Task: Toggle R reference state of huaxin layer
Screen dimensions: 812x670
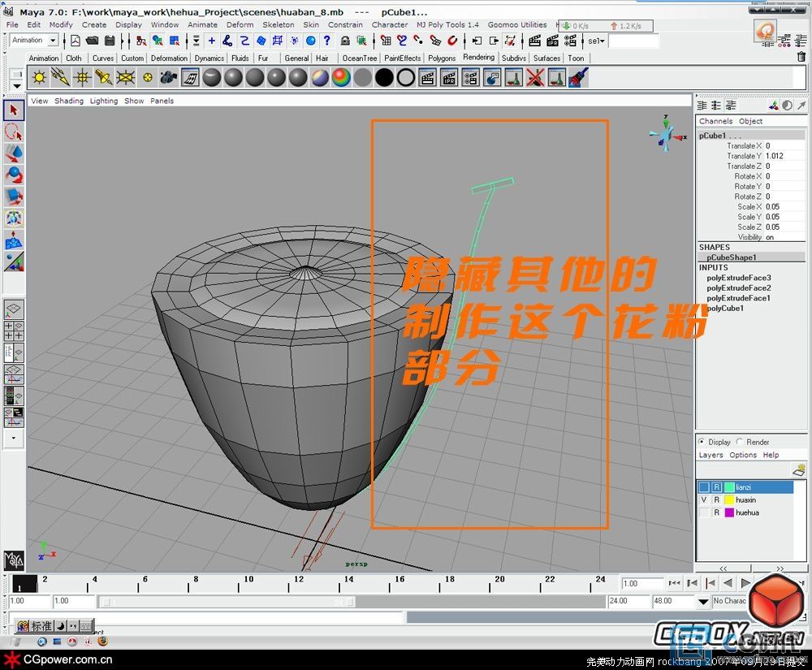Action: tap(717, 499)
